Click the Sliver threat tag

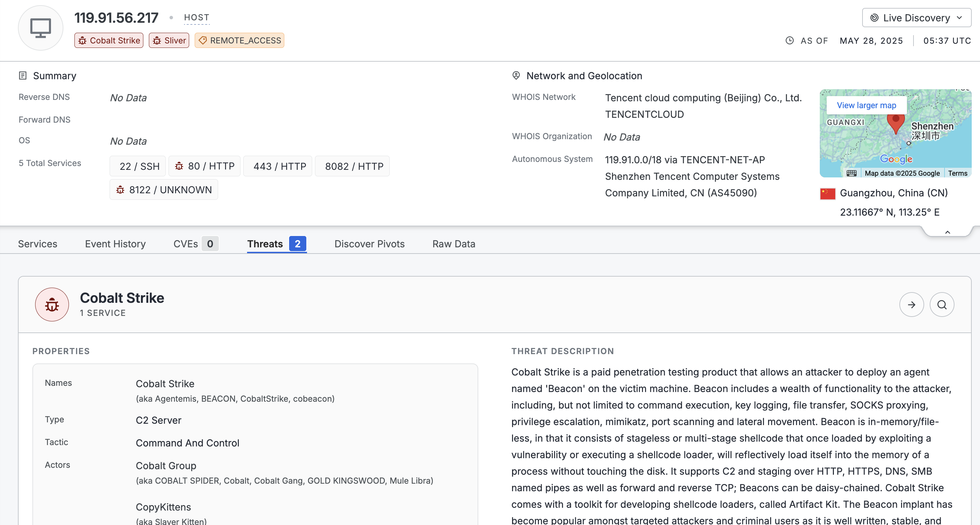point(169,40)
